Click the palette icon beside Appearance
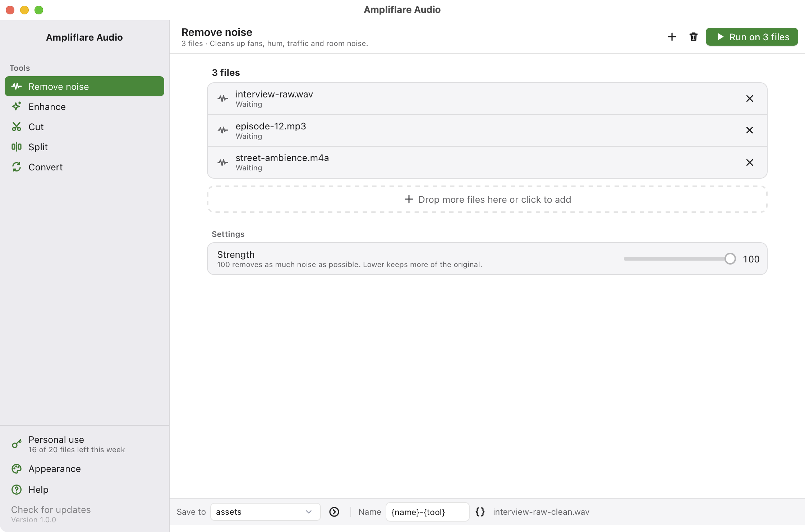The width and height of the screenshot is (805, 532). (x=17, y=469)
